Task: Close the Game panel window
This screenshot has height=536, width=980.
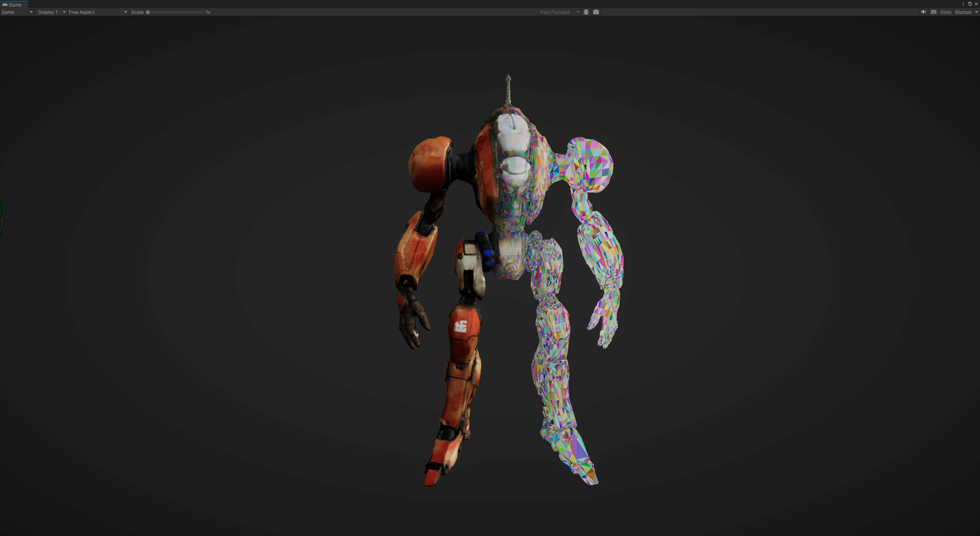Action: [976, 4]
